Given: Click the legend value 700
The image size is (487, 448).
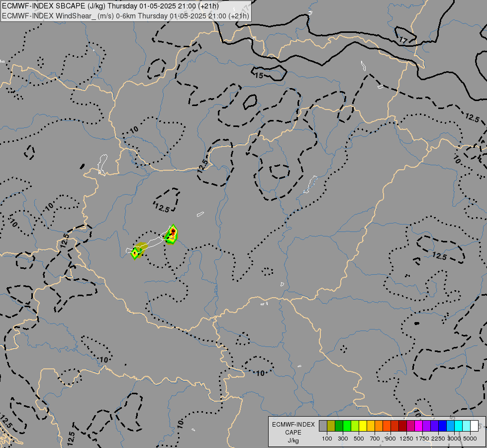Looking at the screenshot, I should tap(375, 439).
